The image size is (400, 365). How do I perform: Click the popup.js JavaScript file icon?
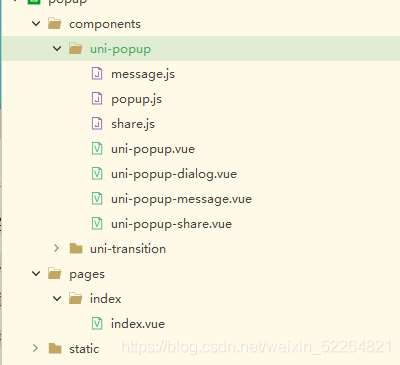(97, 99)
